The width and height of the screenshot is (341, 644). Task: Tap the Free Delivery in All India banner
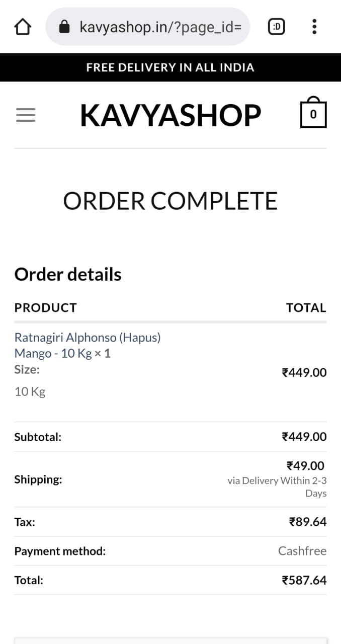click(170, 67)
